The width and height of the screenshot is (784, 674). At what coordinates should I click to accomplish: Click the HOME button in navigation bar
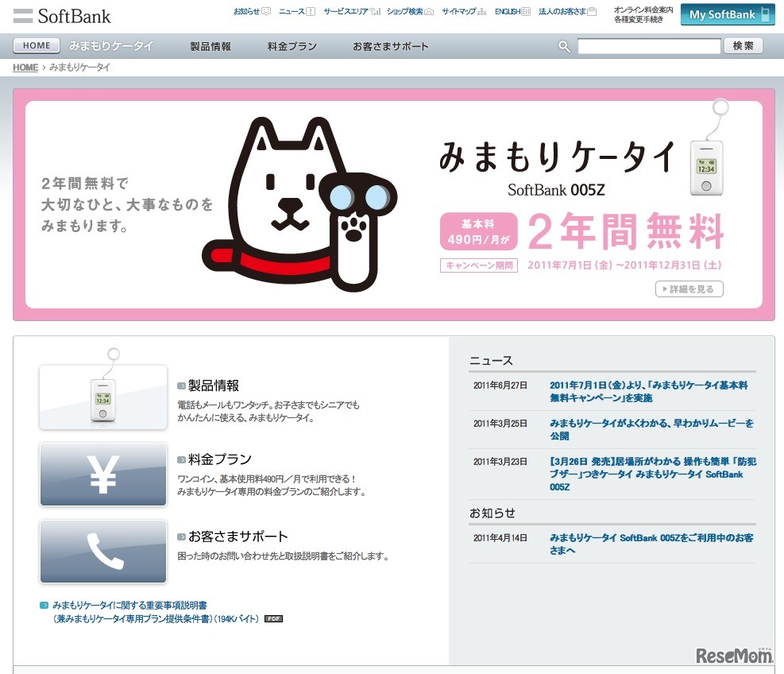[37, 45]
